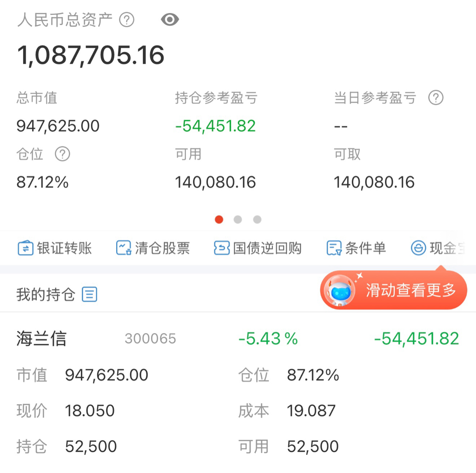Tap 总市值 label
Image resolution: width=476 pixels, height=473 pixels.
tap(37, 98)
